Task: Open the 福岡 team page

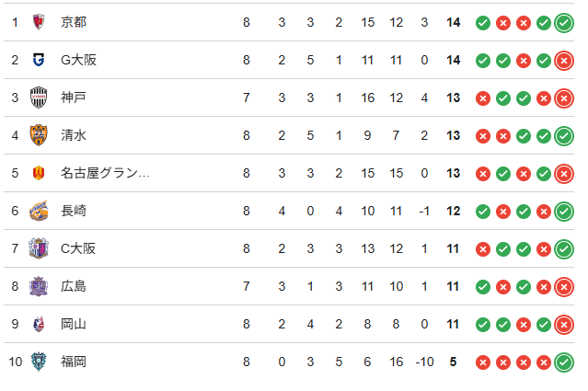Action: tap(74, 362)
